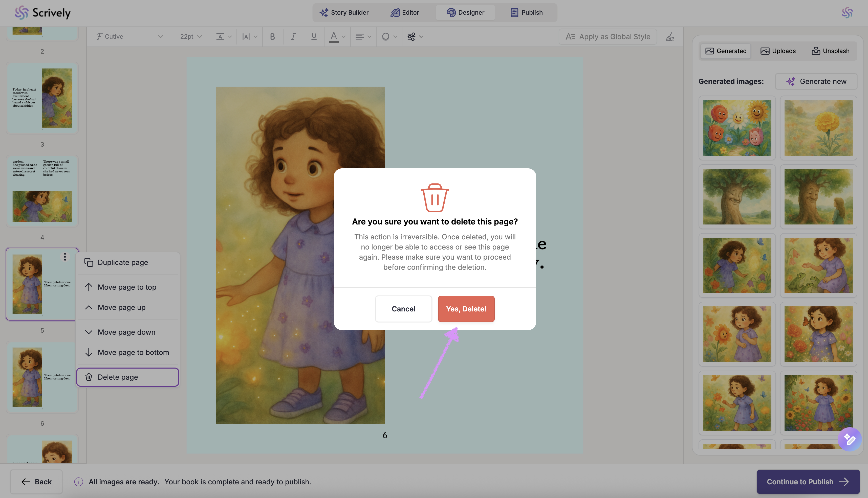Toggle bold text formatting
Image resolution: width=868 pixels, height=498 pixels.
coord(272,37)
